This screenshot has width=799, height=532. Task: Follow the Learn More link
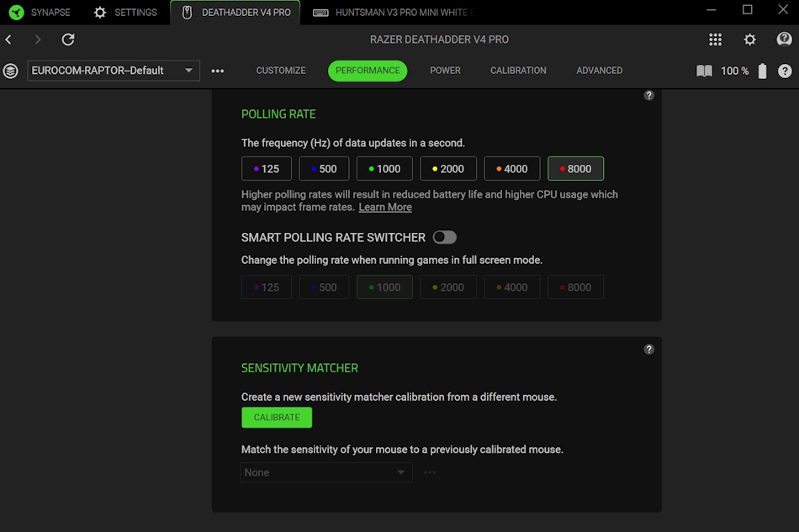click(385, 208)
